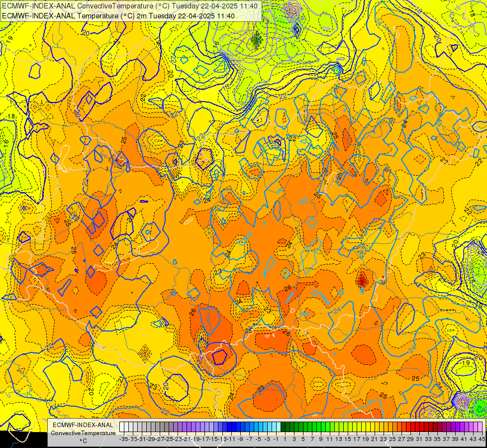487x448 pixels.
Task: Pick the dark green swatch above 1 in legend
Action: pos(283,427)
